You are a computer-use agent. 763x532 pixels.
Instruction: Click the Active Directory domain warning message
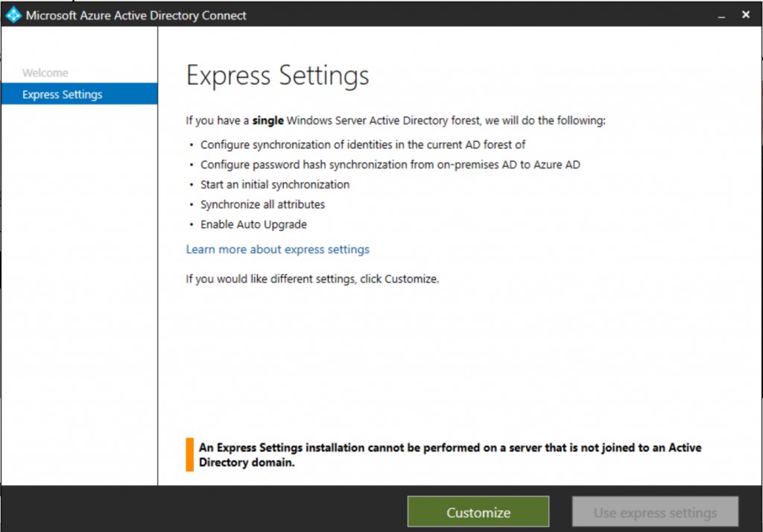point(450,455)
